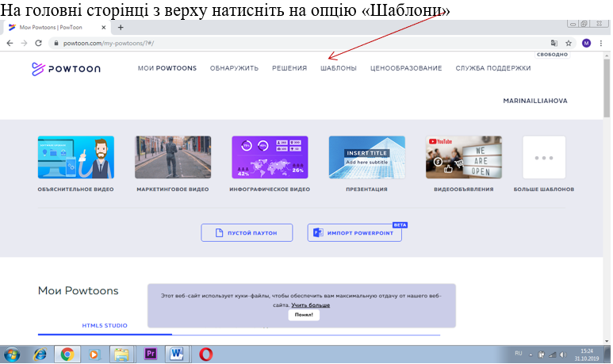Open Opera browser from taskbar
The width and height of the screenshot is (613, 364).
(206, 354)
